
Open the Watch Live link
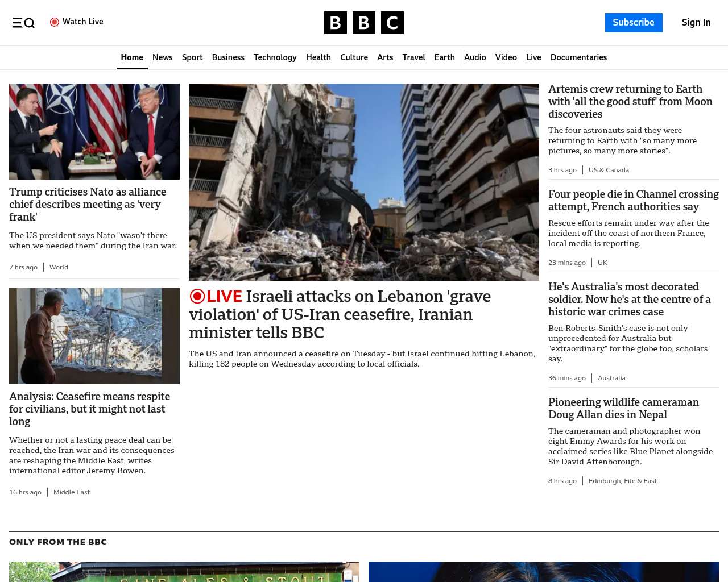[x=77, y=22]
